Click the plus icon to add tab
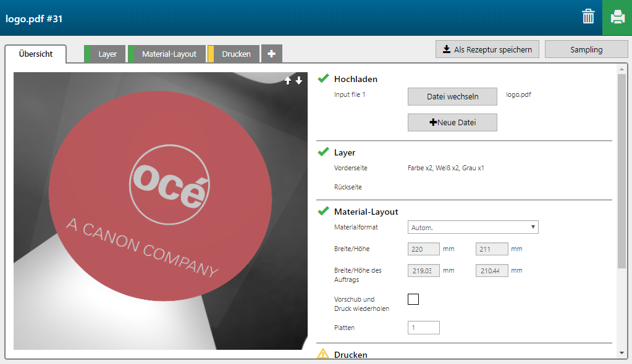The width and height of the screenshot is (632, 364). tap(272, 54)
